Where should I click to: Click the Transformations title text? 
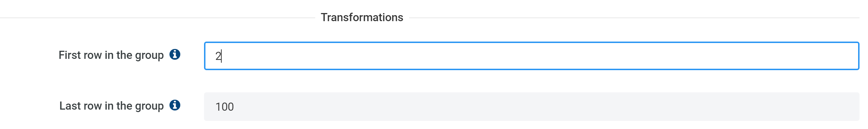(x=362, y=17)
